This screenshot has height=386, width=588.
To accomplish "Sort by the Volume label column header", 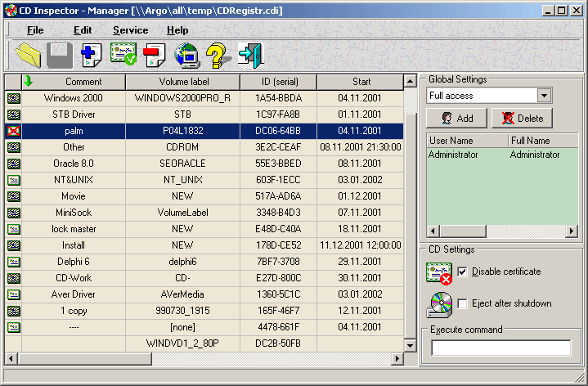I will (183, 82).
